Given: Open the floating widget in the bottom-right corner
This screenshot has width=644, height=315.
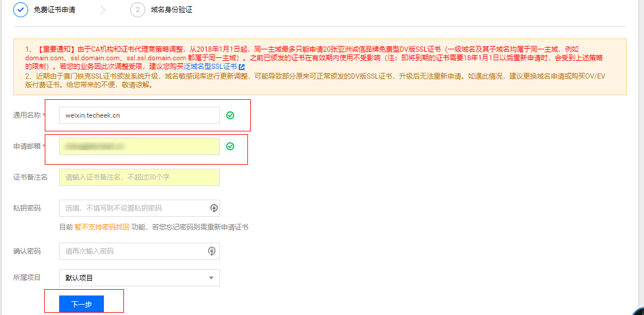Looking at the screenshot, I should tap(638, 310).
